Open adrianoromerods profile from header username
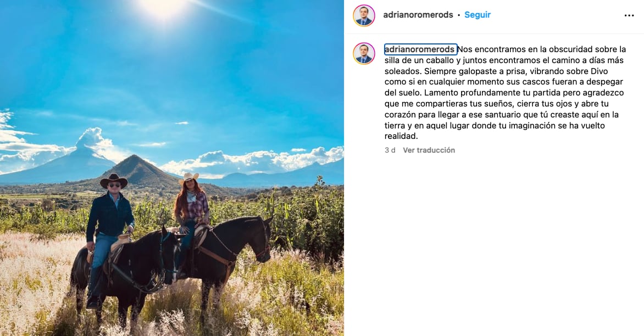 (418, 15)
